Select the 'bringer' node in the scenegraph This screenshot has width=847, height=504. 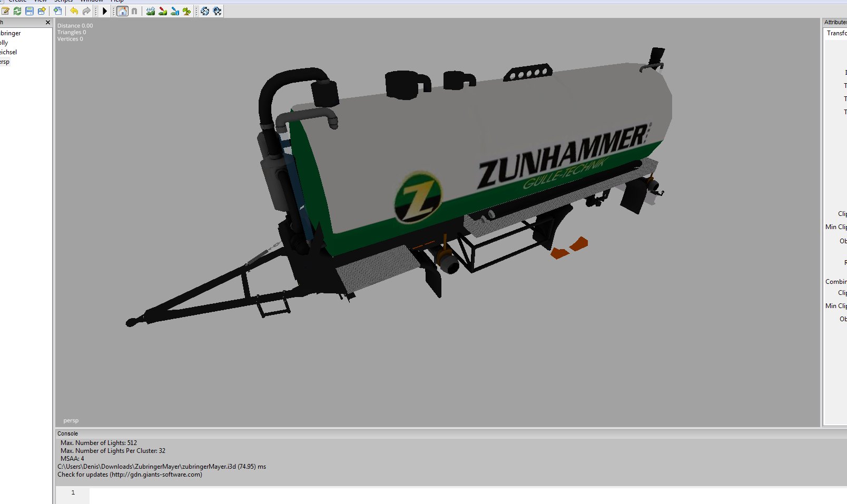[10, 33]
